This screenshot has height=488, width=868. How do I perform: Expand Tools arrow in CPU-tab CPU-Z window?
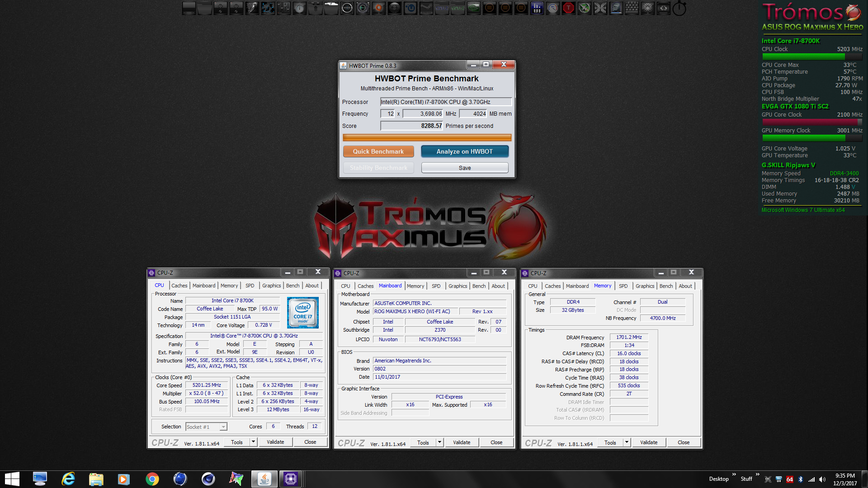[253, 442]
